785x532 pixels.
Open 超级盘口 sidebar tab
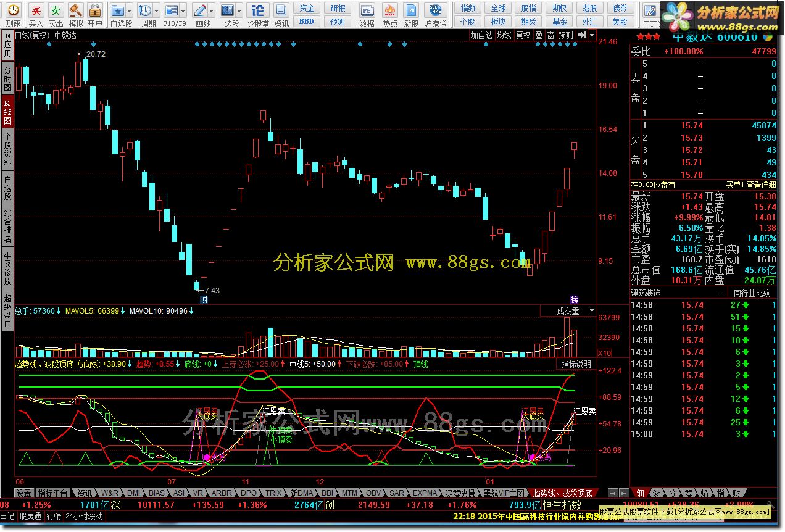coord(7,311)
